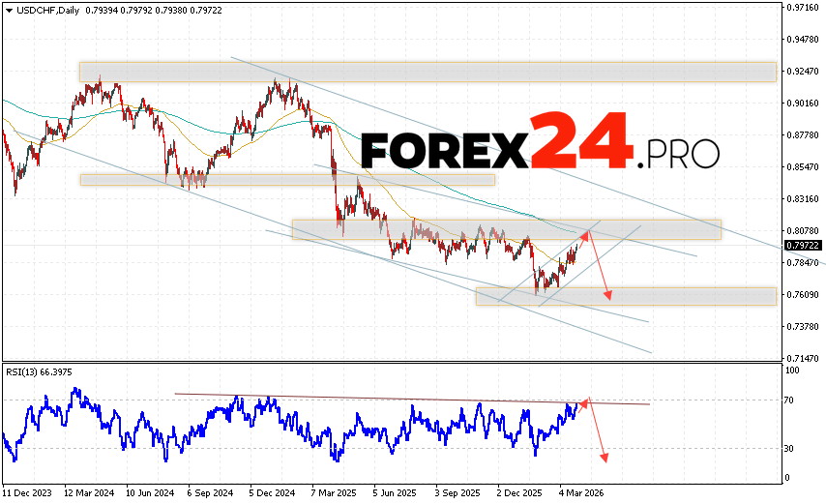The height and width of the screenshot is (504, 826).
Task: Click date label 4 Mar 2026
Action: pos(581,493)
